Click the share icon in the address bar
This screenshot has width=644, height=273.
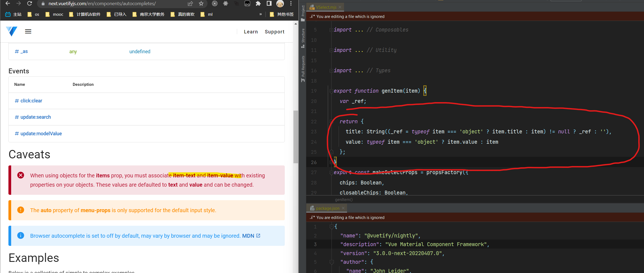coord(190,4)
